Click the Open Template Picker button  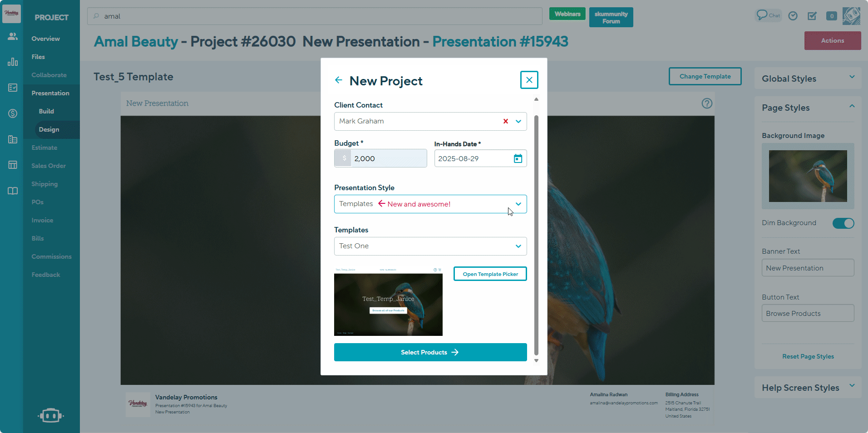pos(490,274)
